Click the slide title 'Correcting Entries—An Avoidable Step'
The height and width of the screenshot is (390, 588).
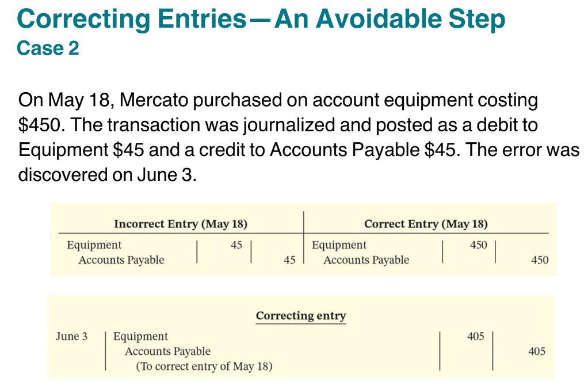(261, 20)
